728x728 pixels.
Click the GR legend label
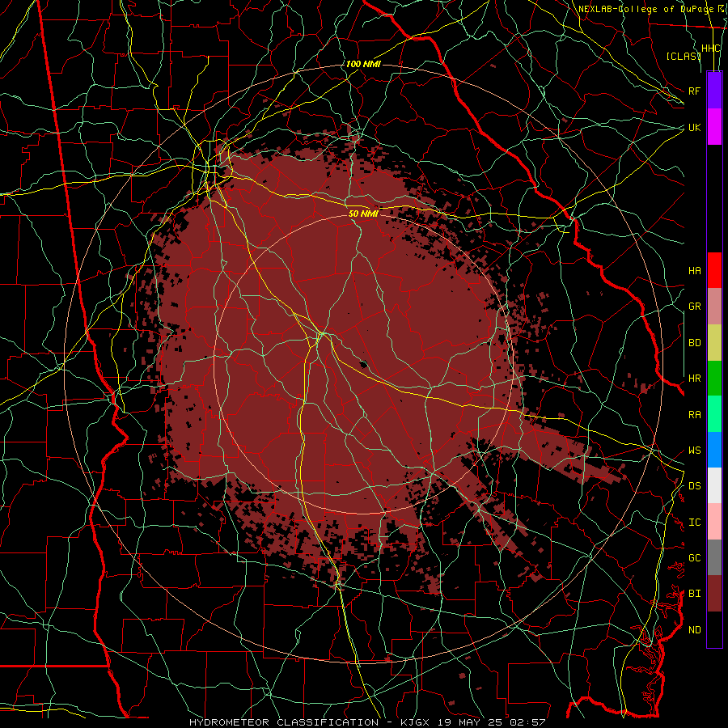tap(695, 307)
